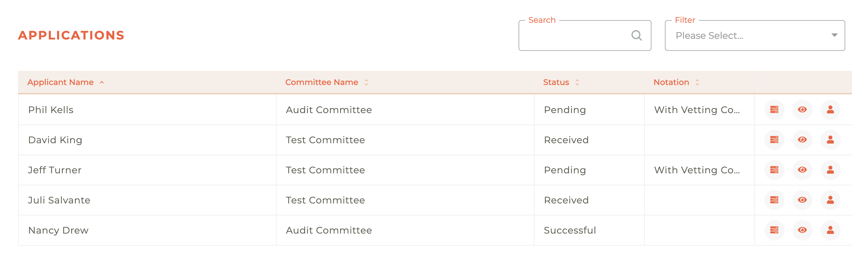Screen dimensions: 868x255
Task: Open the list icon for Nancy Drew
Action: pyautogui.click(x=774, y=230)
